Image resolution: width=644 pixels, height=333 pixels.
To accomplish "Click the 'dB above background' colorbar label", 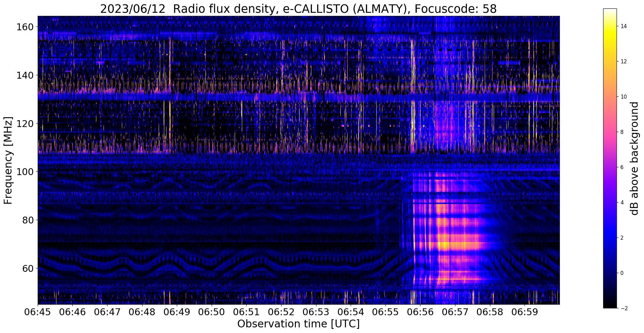I will coord(634,158).
